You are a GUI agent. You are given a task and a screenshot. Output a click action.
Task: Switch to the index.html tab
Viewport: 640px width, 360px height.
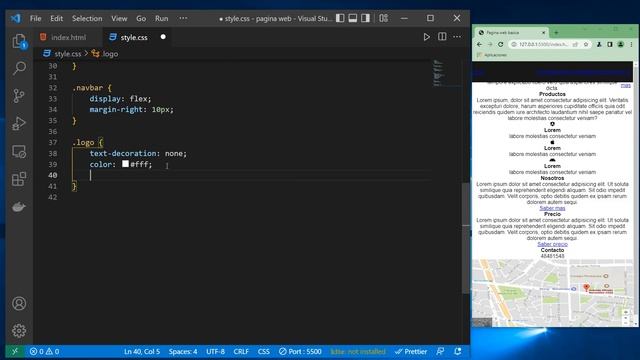[x=68, y=37]
